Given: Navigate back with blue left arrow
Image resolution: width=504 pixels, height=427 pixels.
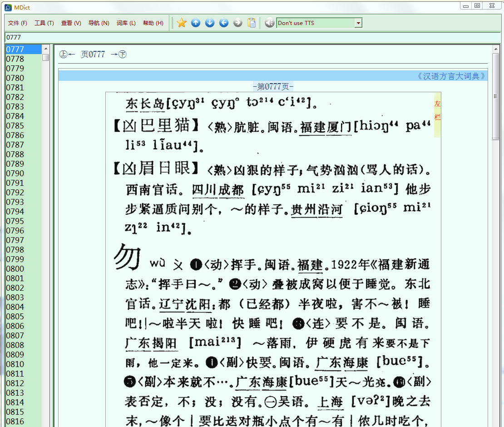Looking at the screenshot, I should tap(224, 23).
